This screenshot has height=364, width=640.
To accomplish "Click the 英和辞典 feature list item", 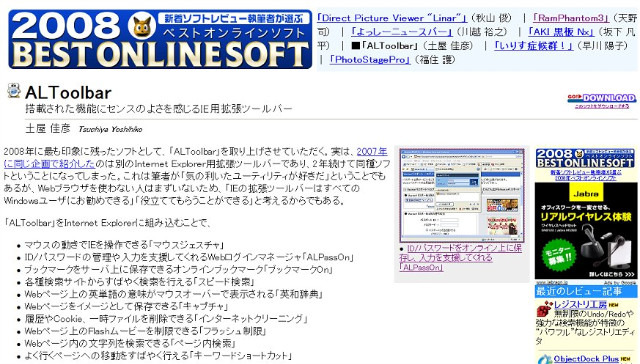I will click(173, 294).
